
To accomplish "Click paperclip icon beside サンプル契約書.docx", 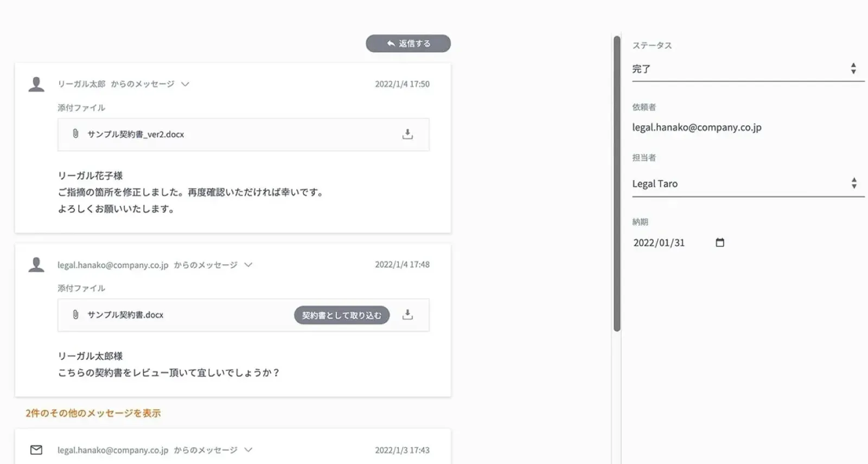I will pyautogui.click(x=75, y=314).
